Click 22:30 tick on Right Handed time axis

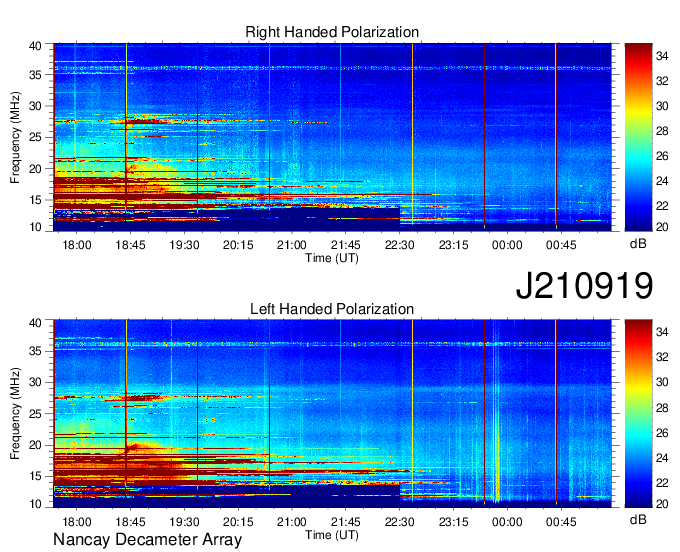(x=399, y=245)
